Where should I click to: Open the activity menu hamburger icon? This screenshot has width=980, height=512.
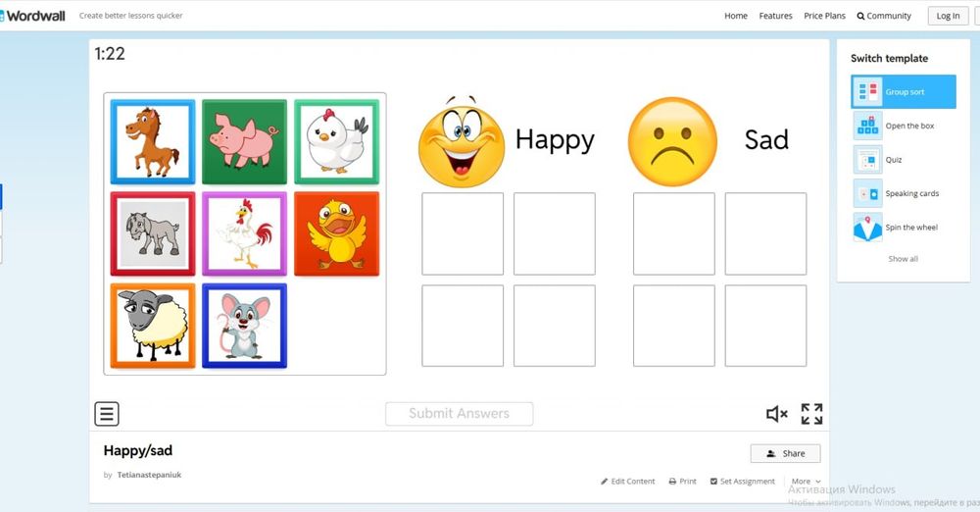tap(107, 414)
